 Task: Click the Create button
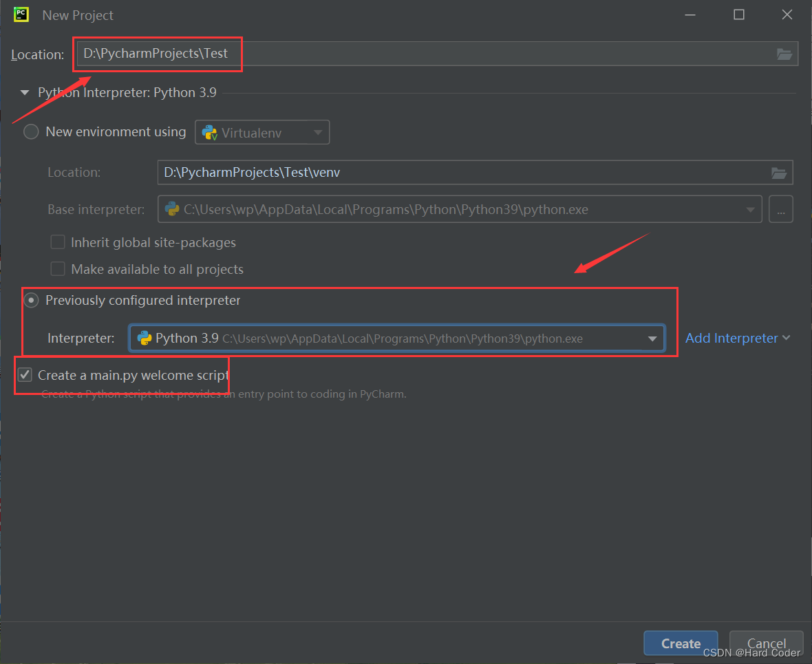[x=681, y=643]
